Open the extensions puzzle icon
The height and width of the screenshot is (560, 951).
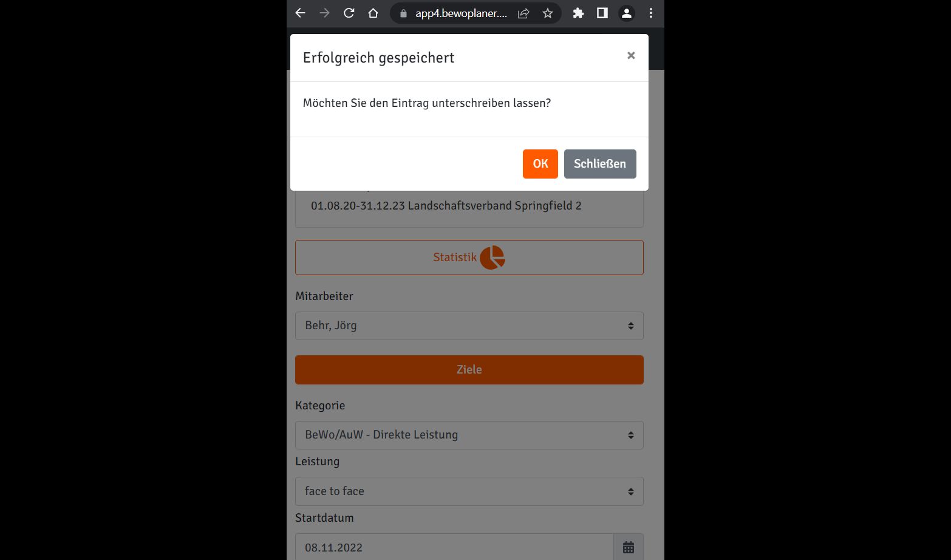point(578,13)
